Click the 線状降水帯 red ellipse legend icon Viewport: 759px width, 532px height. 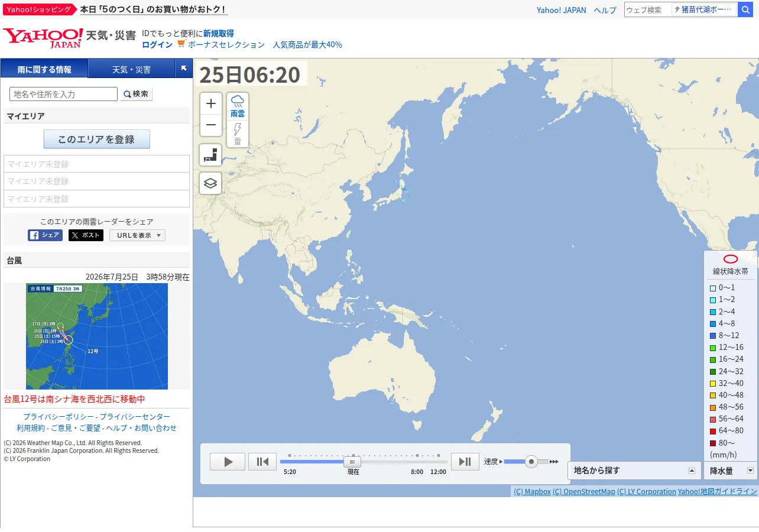coord(731,259)
